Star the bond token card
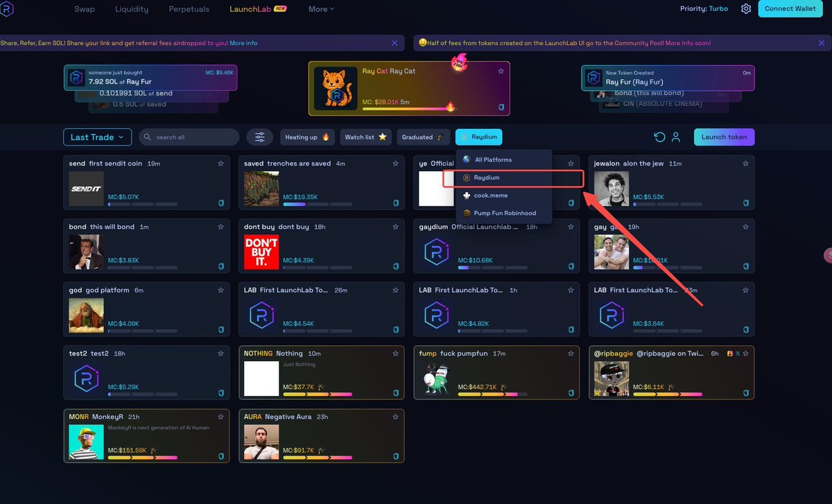 click(220, 227)
